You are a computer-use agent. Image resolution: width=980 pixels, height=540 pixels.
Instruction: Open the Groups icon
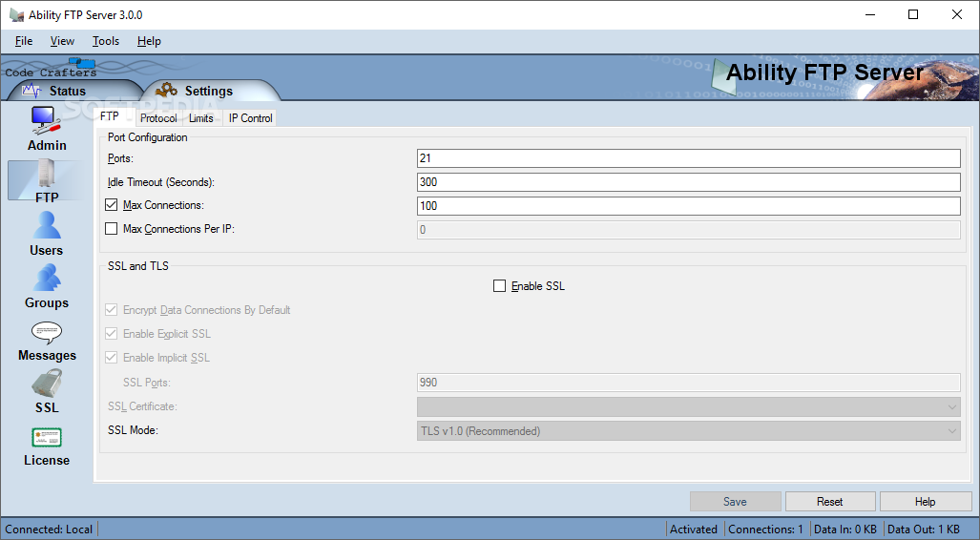pos(47,278)
